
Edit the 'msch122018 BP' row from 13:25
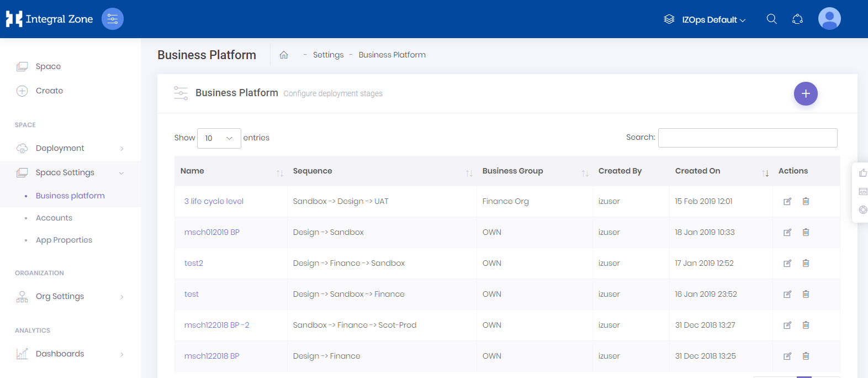pyautogui.click(x=787, y=356)
